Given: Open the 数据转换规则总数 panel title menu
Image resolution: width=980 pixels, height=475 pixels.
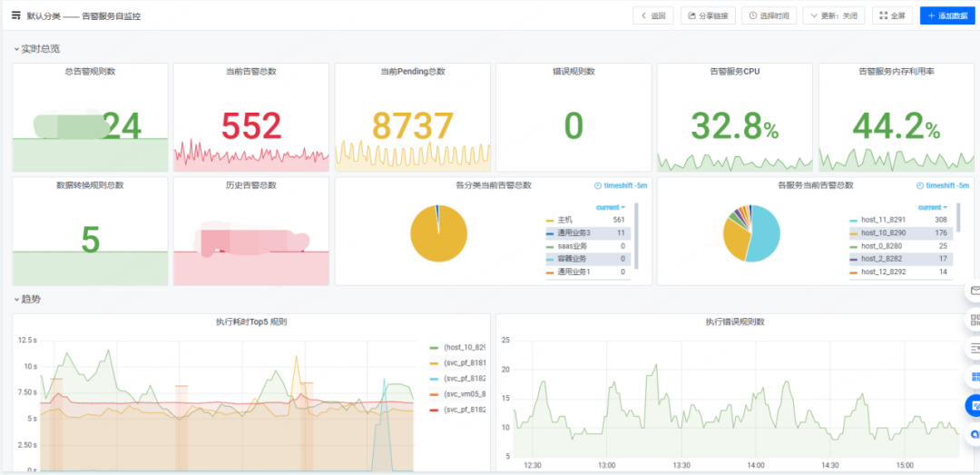Looking at the screenshot, I should [x=90, y=185].
